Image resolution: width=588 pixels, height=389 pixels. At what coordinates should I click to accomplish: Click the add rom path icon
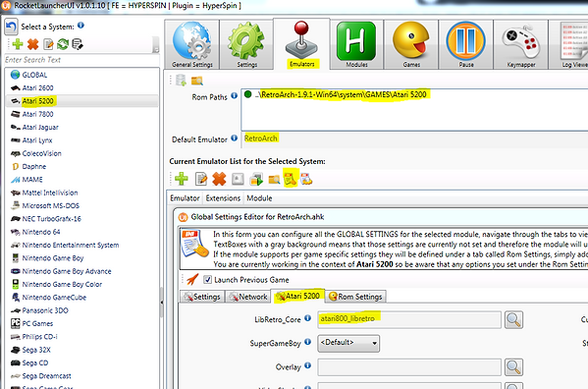tap(181, 80)
